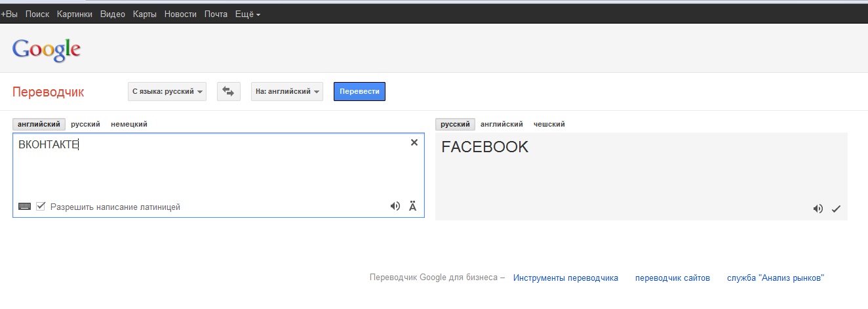Listen to the source text pronunciation
The height and width of the screenshot is (309, 868).
pos(395,206)
